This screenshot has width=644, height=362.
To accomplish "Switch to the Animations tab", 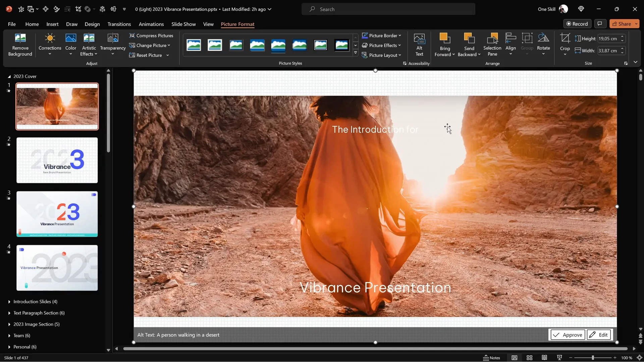I will [151, 24].
